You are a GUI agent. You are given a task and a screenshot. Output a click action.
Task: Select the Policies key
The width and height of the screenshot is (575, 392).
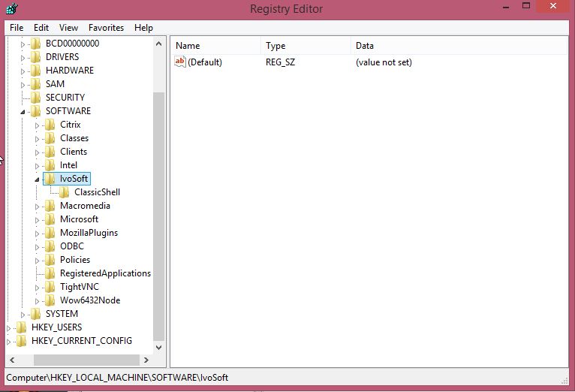click(74, 260)
